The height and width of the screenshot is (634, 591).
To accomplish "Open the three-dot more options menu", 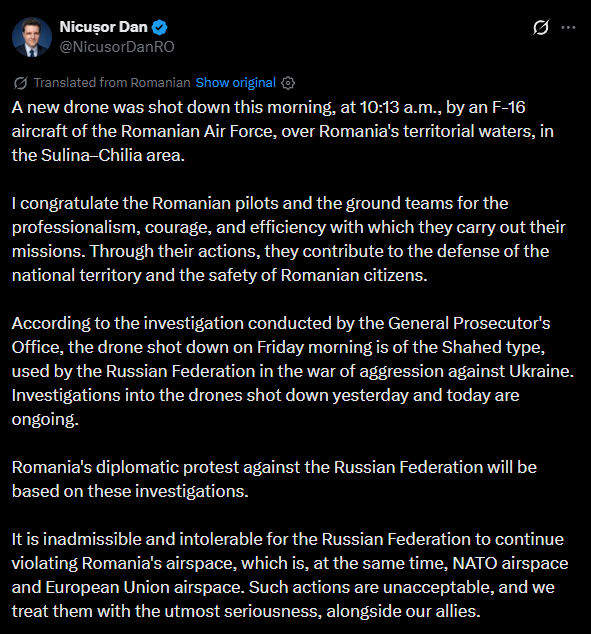I will tap(568, 27).
